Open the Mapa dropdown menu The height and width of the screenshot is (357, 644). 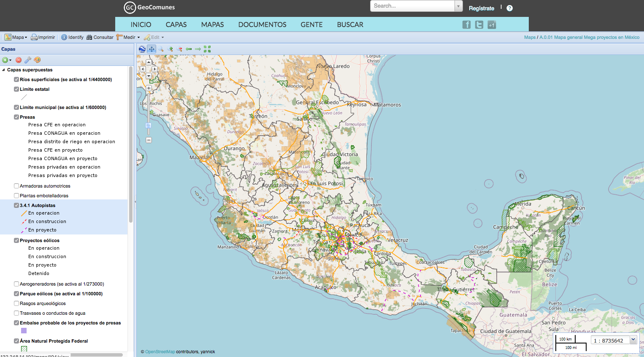pos(16,37)
